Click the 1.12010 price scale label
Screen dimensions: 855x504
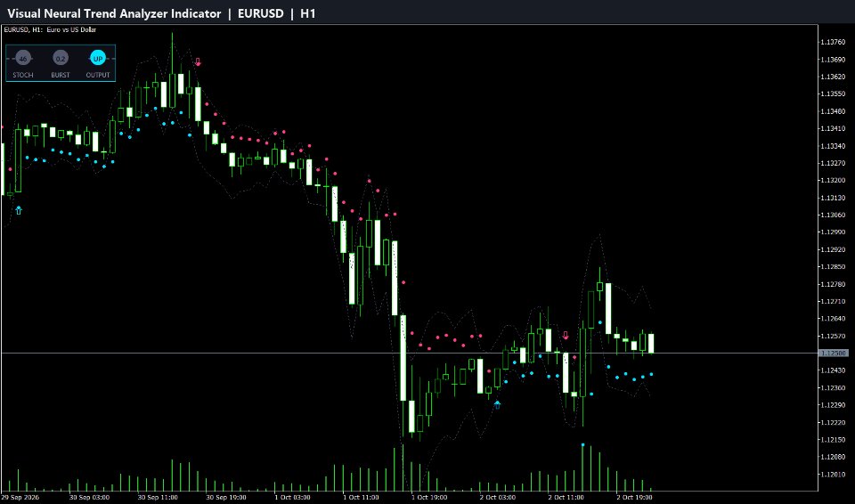[834, 475]
